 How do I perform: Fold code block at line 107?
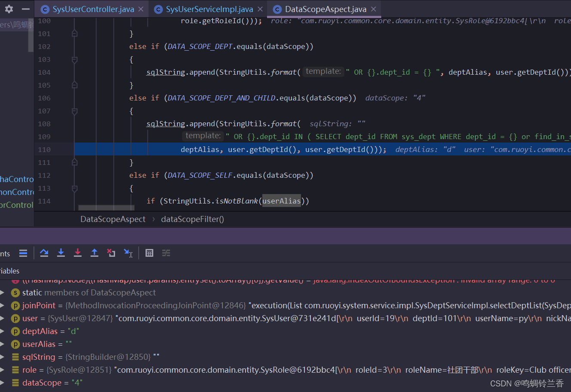(x=75, y=111)
